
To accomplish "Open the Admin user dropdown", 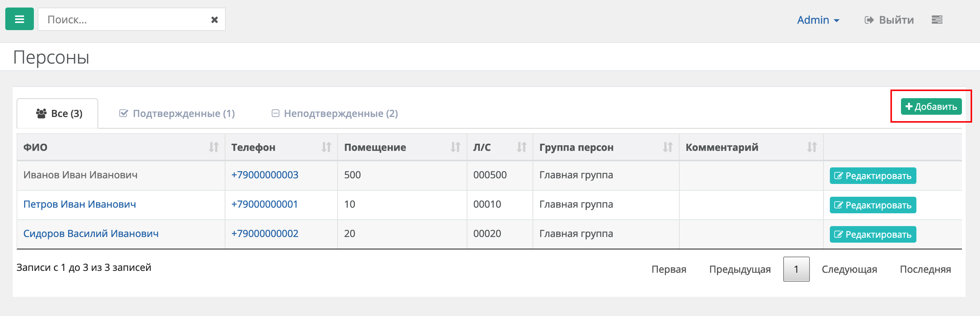I will coord(818,20).
